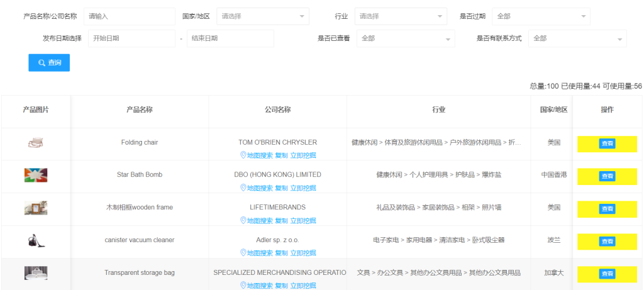Open the Folding chair product thumbnail

point(36,143)
